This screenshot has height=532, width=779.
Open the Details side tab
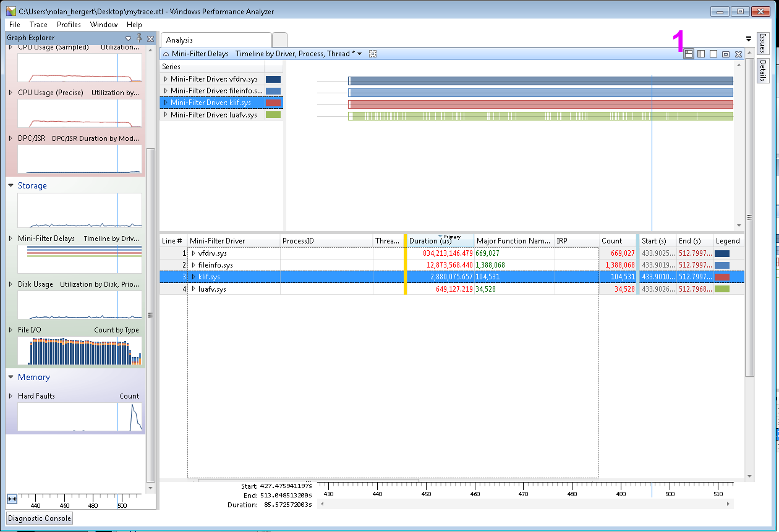tap(763, 70)
